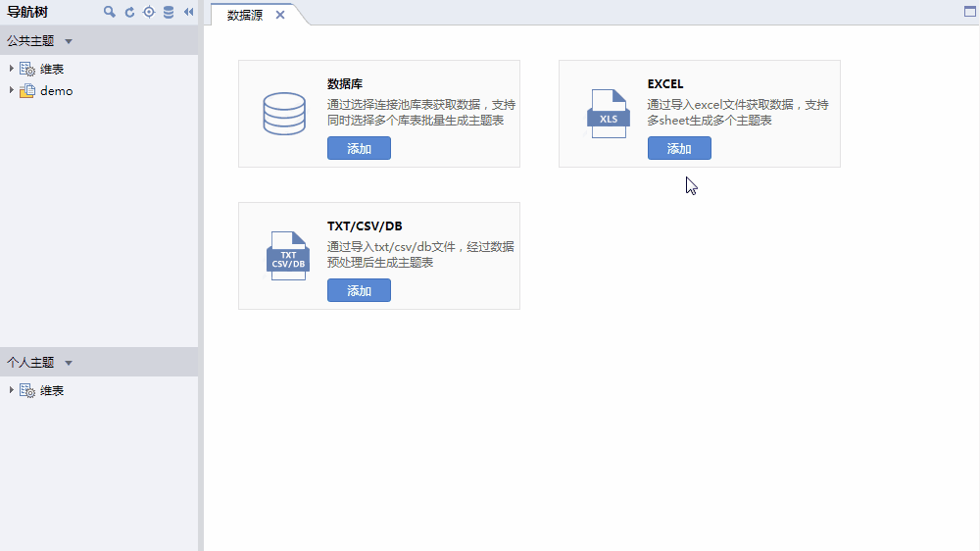980x551 pixels.
Task: Maximize the content pane with top-right icon
Action: pos(969,12)
